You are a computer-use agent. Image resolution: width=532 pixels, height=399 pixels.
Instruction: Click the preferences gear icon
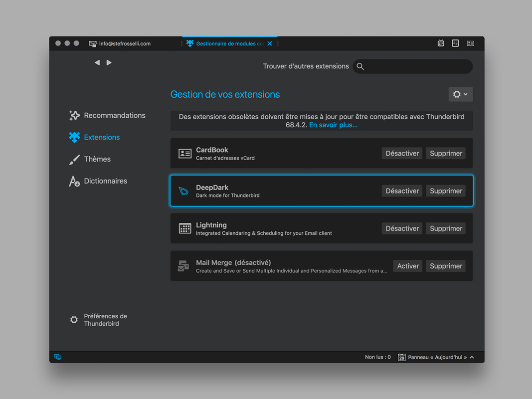pyautogui.click(x=74, y=320)
